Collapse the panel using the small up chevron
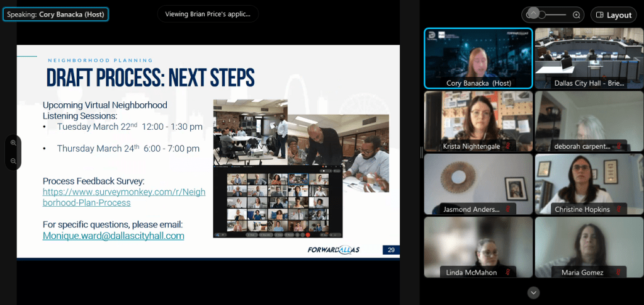 (533, 11)
